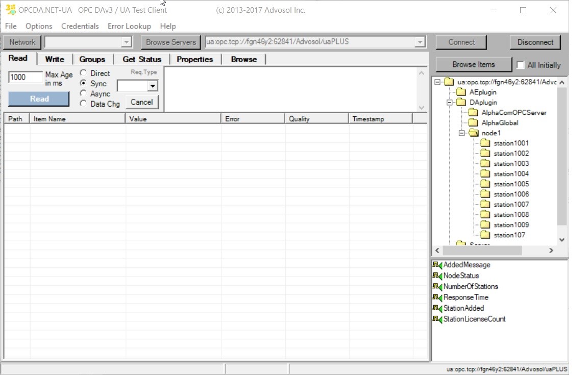Open the Req.Type dropdown

(x=152, y=86)
